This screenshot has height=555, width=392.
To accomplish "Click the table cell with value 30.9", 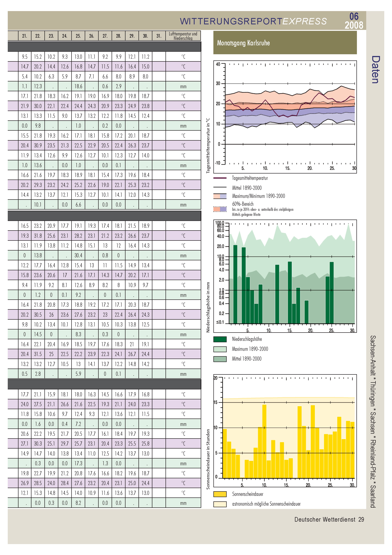I will [38, 145].
